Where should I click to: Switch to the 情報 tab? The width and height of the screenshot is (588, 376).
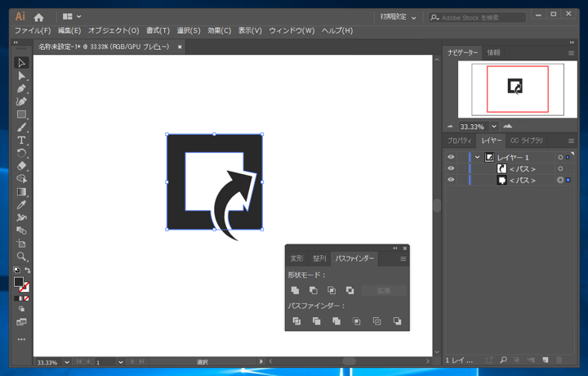point(493,52)
